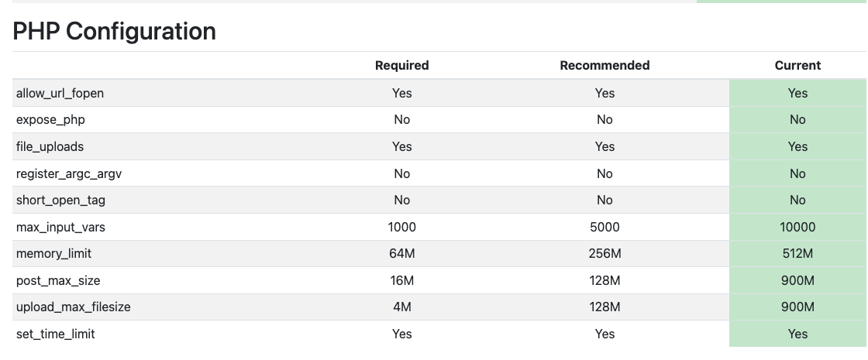Select the short_open_tag row label
The width and height of the screenshot is (868, 360).
60,201
